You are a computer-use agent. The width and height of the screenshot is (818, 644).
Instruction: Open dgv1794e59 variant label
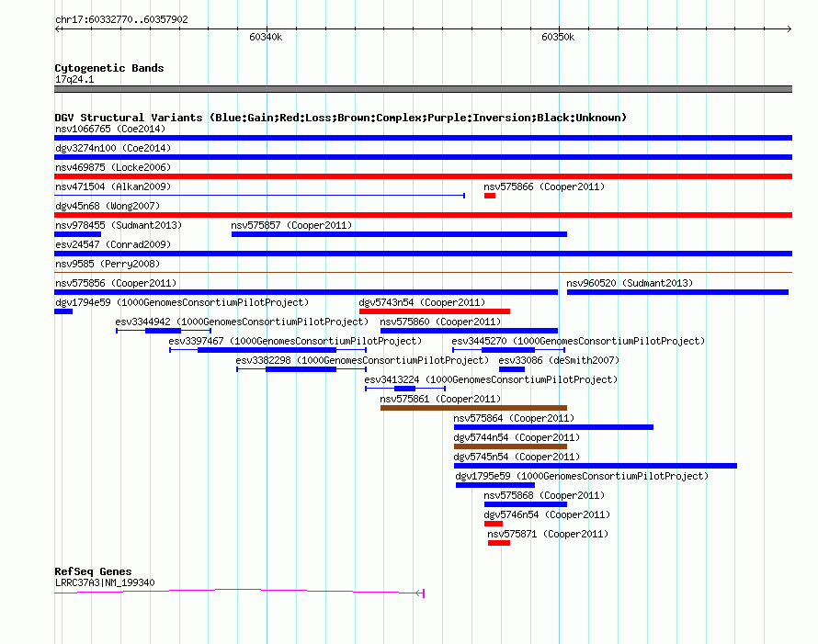point(182,302)
